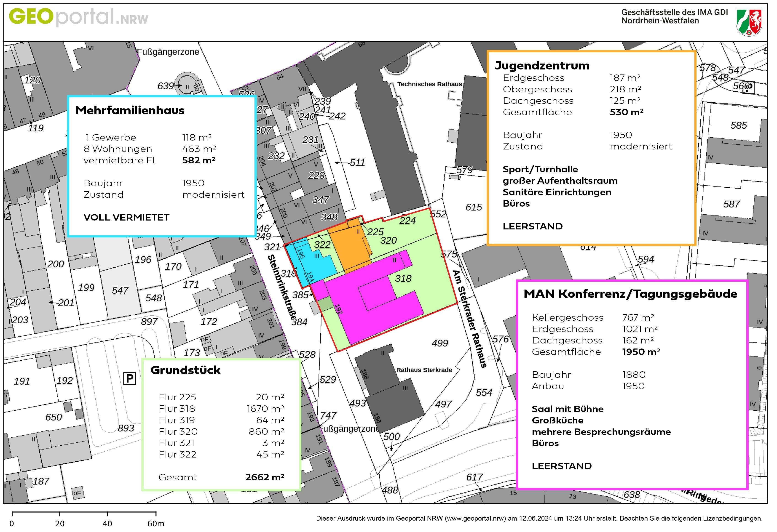Click the Mehrfamilienhaus heading
Image resolution: width=777 pixels, height=532 pixels.
click(130, 110)
